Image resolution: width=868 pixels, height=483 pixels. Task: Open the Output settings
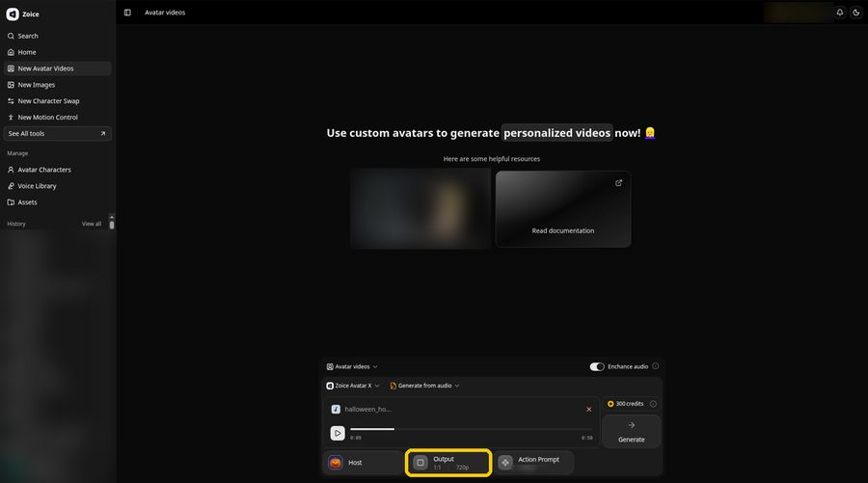(448, 463)
